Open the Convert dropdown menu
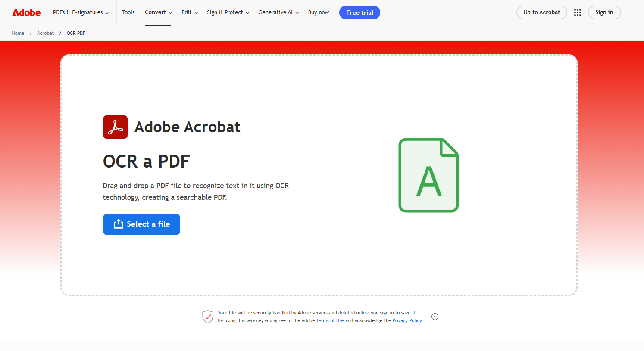Viewport: 644px width, 351px height. tap(158, 12)
